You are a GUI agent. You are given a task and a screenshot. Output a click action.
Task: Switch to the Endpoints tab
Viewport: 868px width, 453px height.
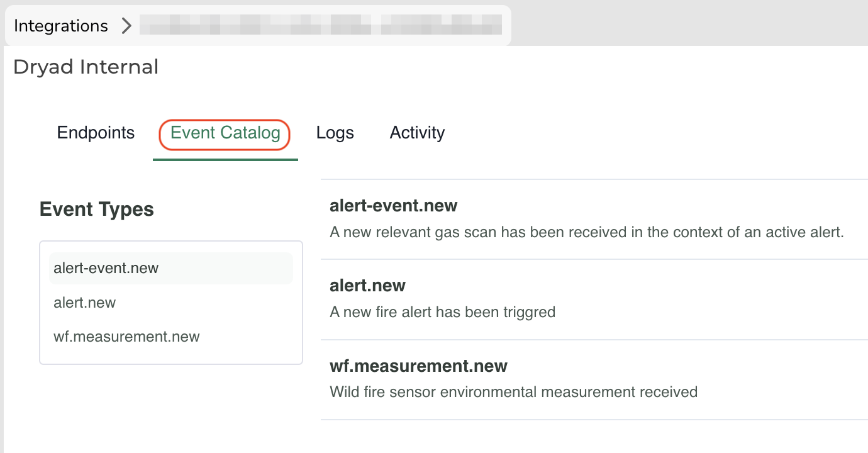pyautogui.click(x=96, y=133)
